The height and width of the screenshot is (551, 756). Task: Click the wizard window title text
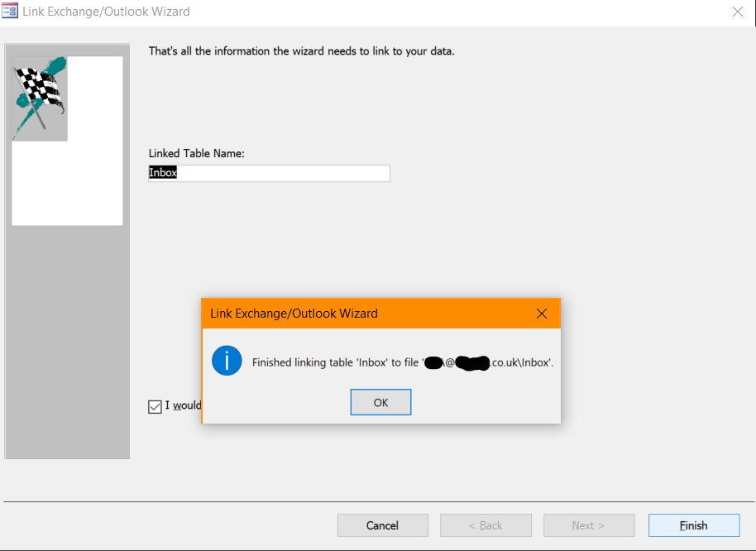point(106,12)
